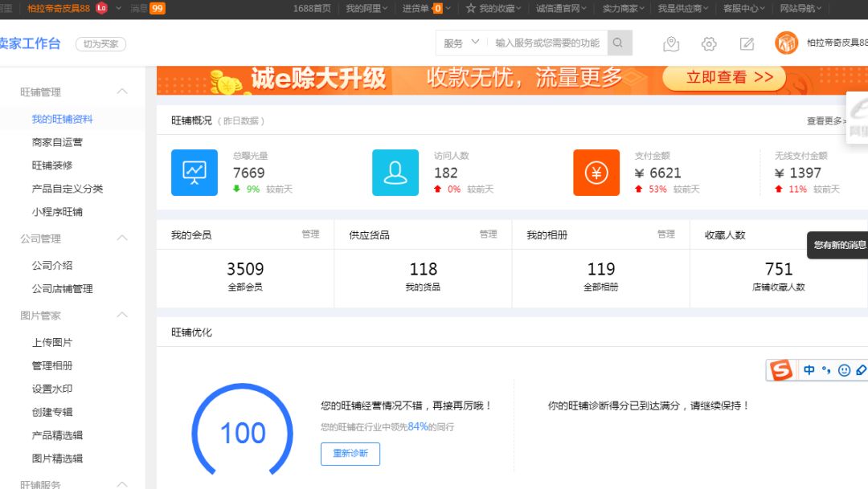Image resolution: width=868 pixels, height=489 pixels.
Task: Click the search input field
Action: (547, 43)
